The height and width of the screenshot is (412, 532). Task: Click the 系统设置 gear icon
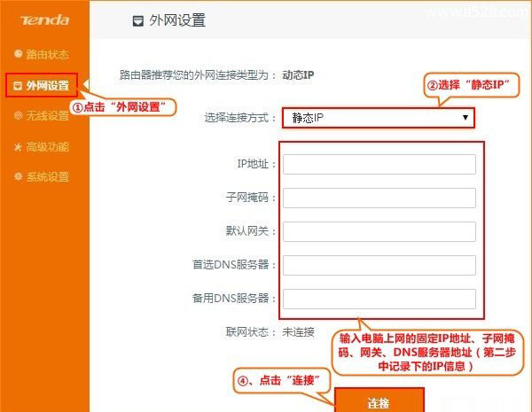coord(19,176)
